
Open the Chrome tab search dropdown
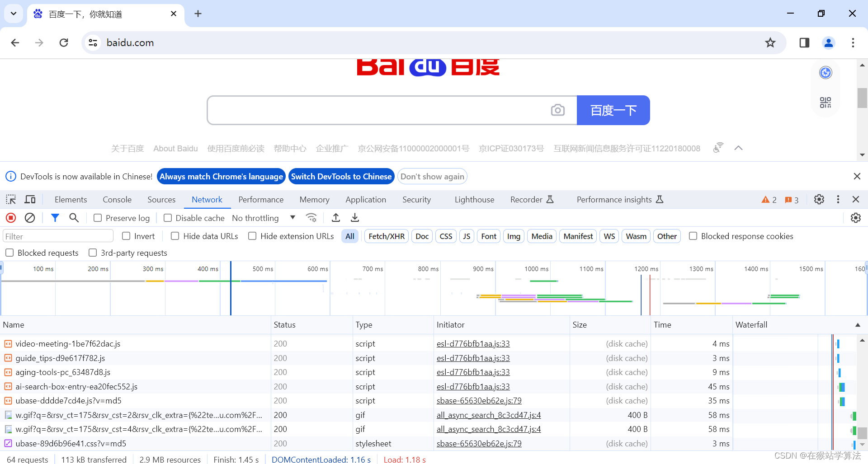tap(14, 14)
